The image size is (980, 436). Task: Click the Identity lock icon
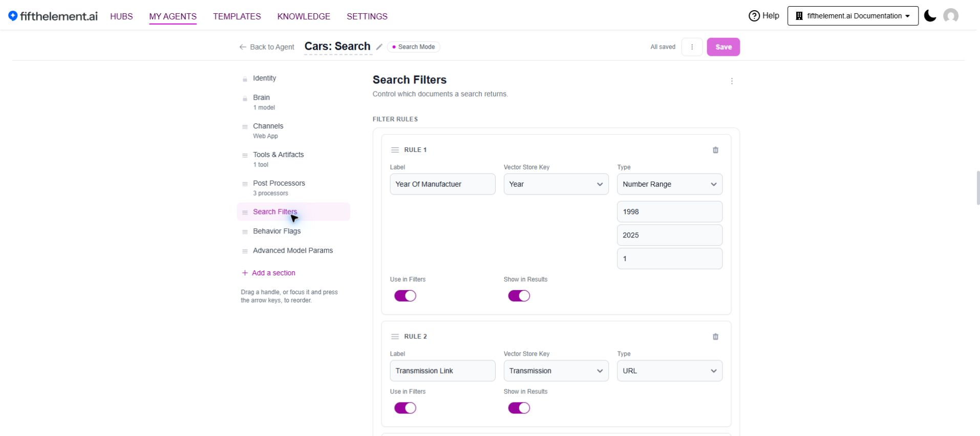pyautogui.click(x=245, y=79)
